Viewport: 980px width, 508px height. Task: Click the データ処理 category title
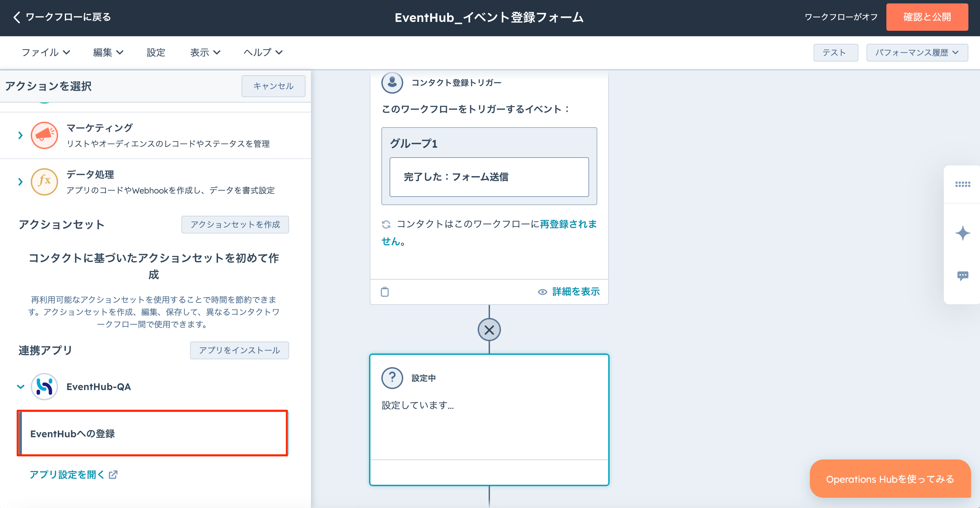pos(90,174)
